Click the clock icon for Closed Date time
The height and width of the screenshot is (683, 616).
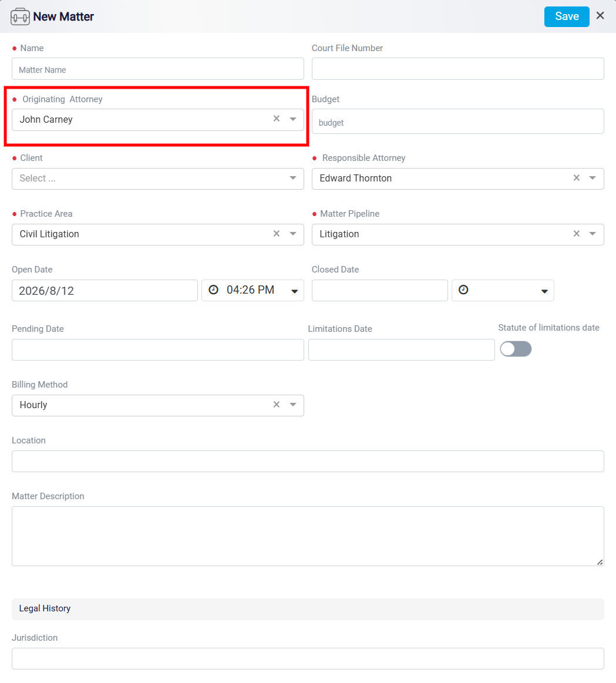click(463, 290)
